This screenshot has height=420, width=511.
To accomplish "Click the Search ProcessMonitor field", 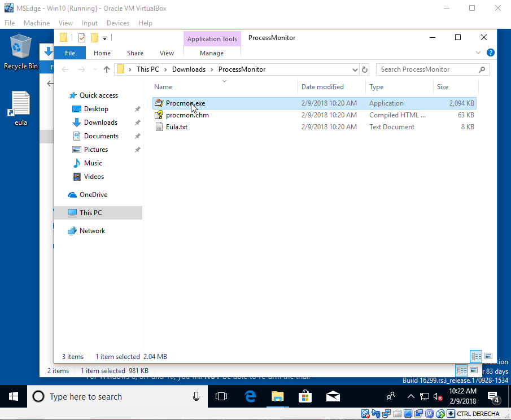I will point(427,69).
